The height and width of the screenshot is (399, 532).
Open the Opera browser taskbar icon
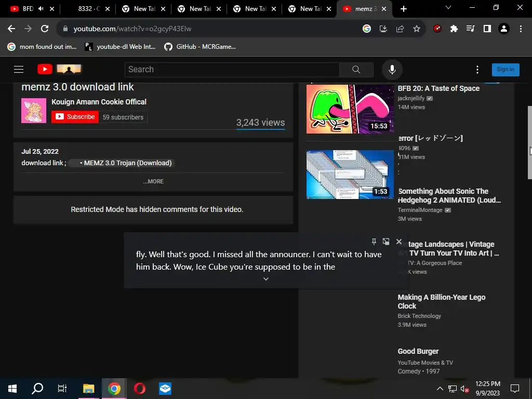tap(139, 389)
